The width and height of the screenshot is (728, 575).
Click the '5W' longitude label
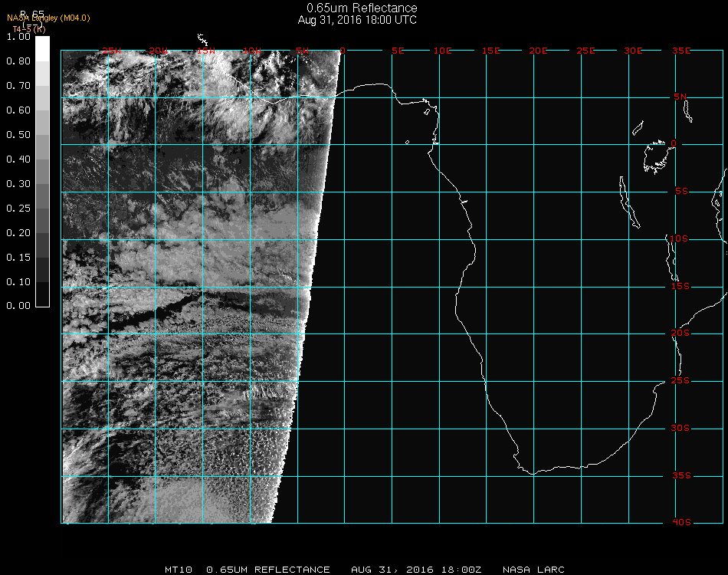pyautogui.click(x=303, y=51)
